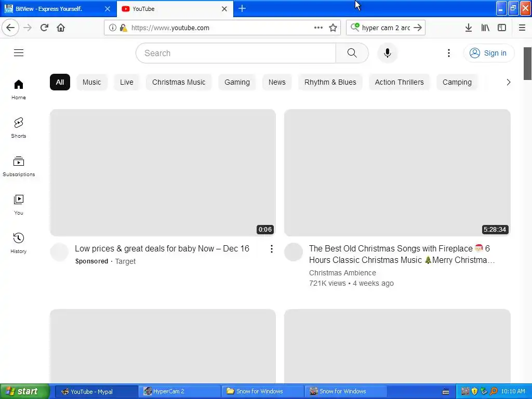Image resolution: width=532 pixels, height=399 pixels.
Task: Click the Target advertiser avatar
Action: click(x=59, y=252)
